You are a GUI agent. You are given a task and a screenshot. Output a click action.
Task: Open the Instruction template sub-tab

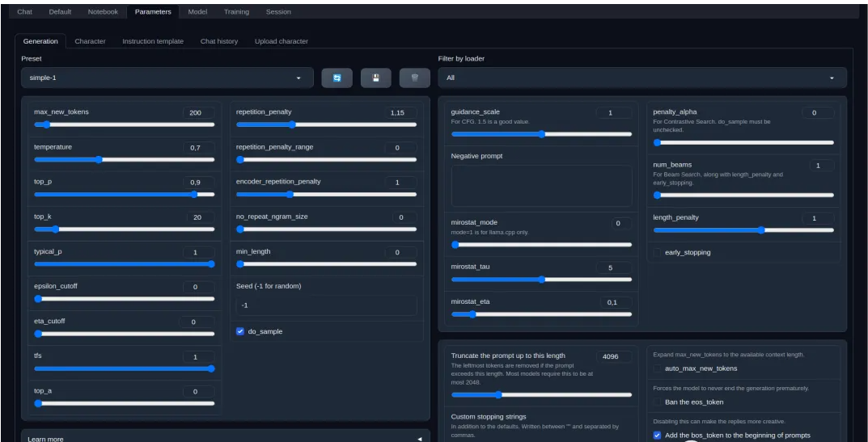point(153,41)
